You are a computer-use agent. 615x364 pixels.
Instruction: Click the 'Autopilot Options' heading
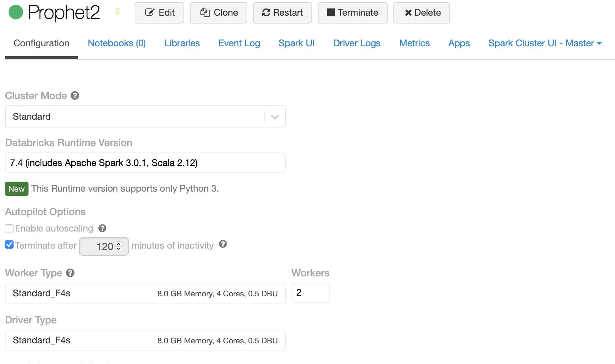[45, 212]
